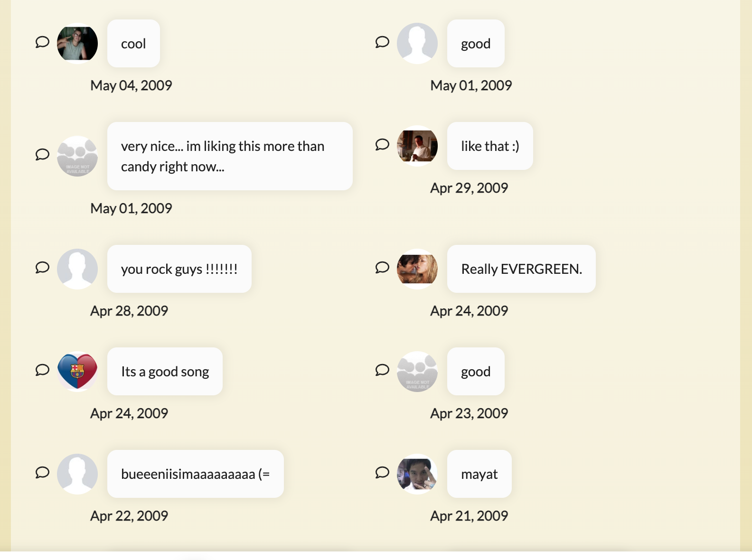Click the reply bubble beside 'good' comment from May 01
The image size is (752, 560).
382,43
